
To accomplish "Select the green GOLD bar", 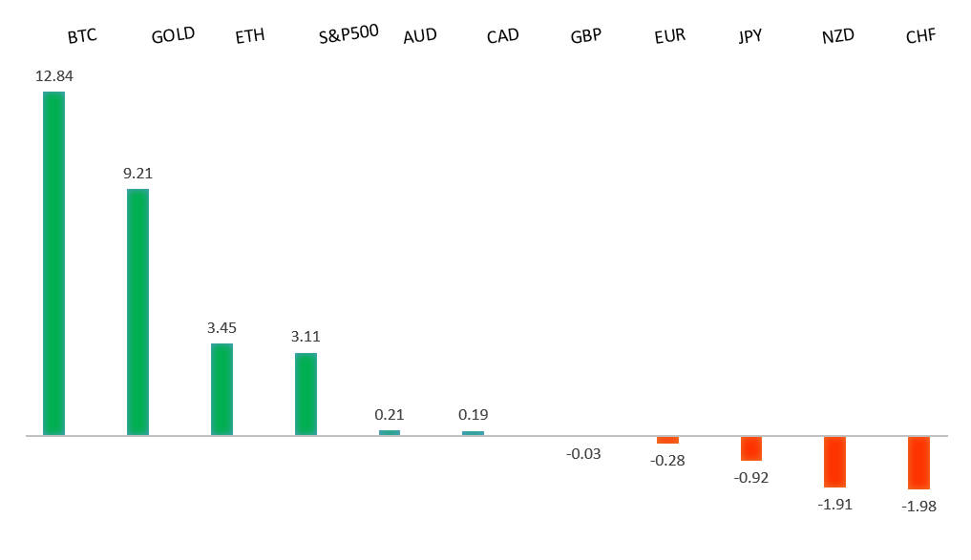I will [137, 312].
